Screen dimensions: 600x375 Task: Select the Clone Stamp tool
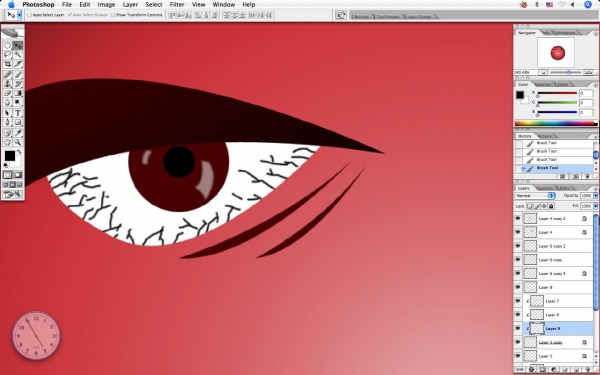coord(7,84)
